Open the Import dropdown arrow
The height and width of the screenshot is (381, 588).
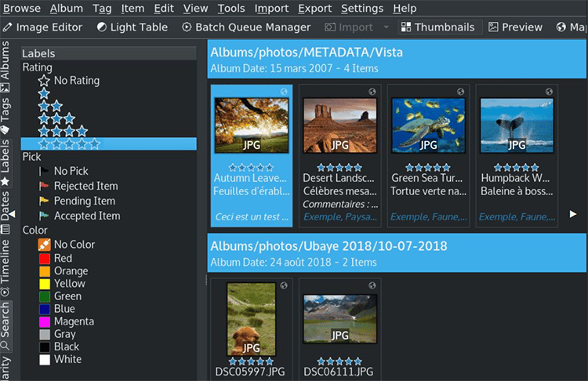[386, 27]
